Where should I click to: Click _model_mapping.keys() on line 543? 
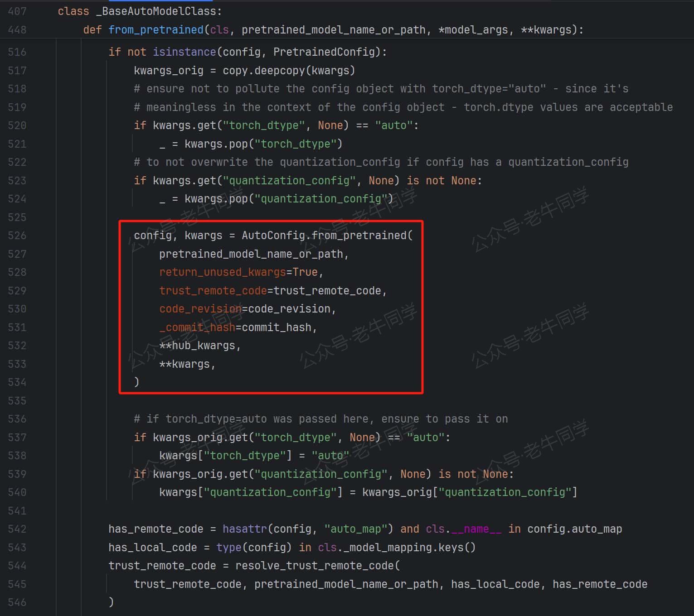[x=410, y=548]
